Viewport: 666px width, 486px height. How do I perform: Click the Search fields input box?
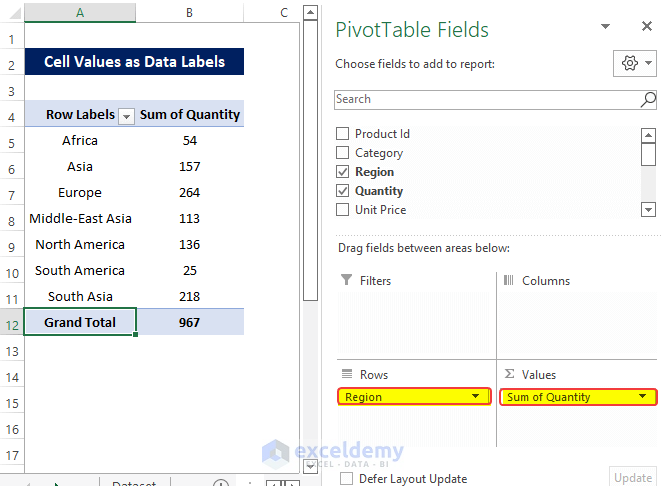pyautogui.click(x=485, y=99)
